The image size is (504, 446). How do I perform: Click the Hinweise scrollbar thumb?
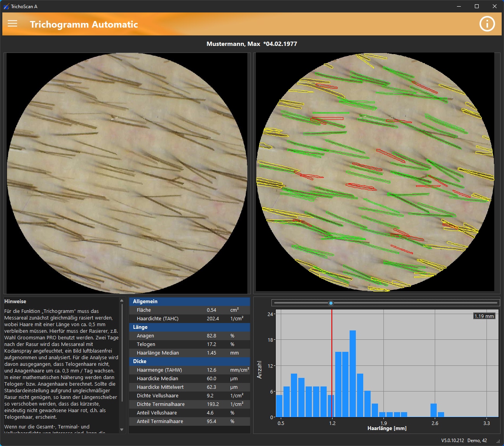[122, 352]
